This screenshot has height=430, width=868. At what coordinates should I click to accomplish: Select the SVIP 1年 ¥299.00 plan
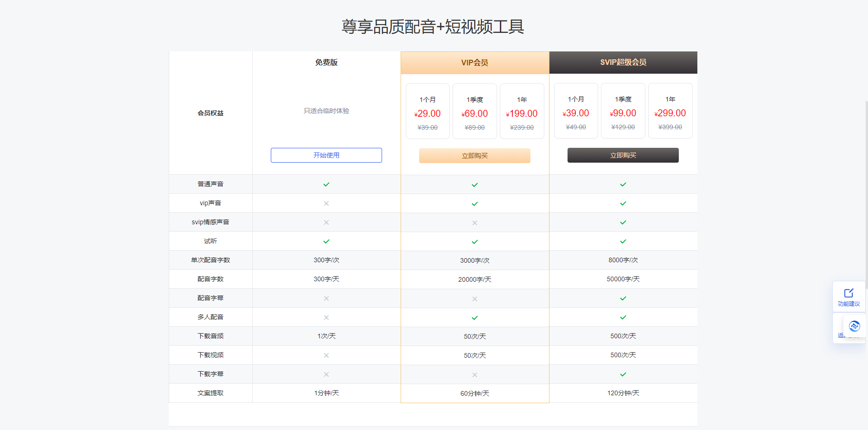[x=670, y=111]
